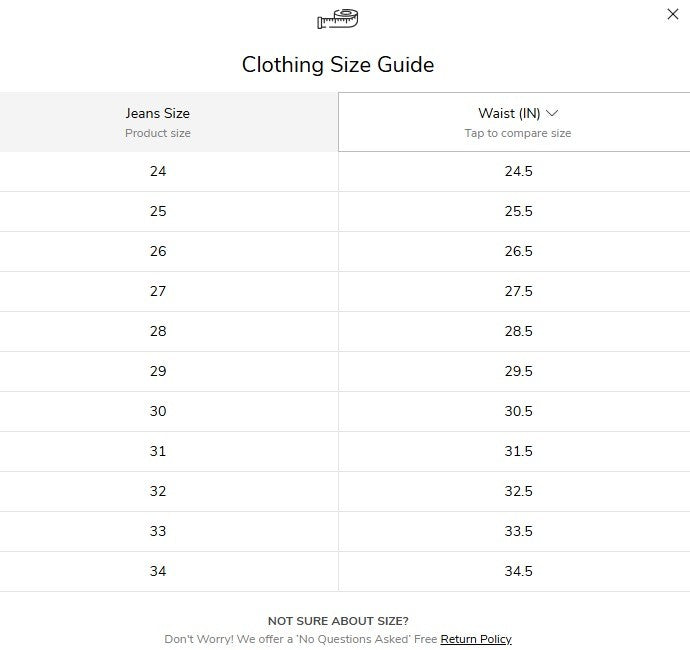Select jeans size 24 row
Image resolution: width=690 pixels, height=650 pixels.
click(158, 171)
